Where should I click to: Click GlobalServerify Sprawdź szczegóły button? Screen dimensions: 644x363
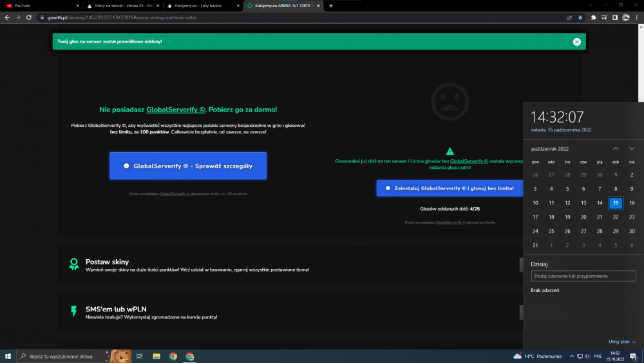(188, 166)
